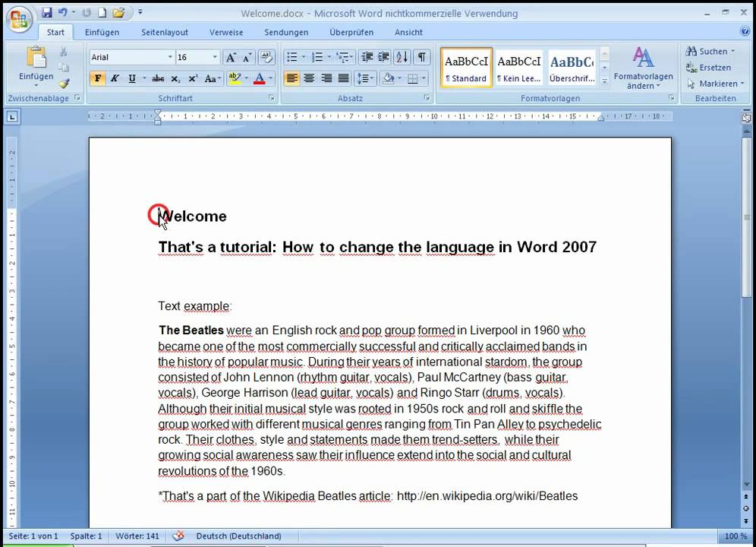Increase font size with grow font
This screenshot has width=756, height=547.
pyautogui.click(x=231, y=58)
